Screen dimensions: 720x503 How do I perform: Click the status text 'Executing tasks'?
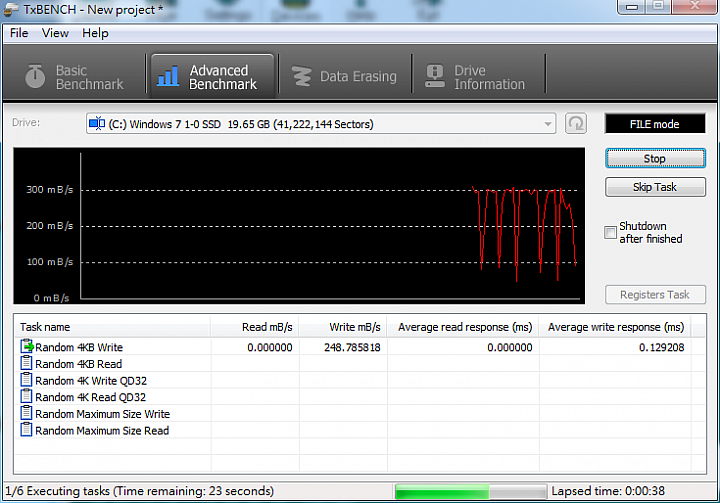click(x=68, y=491)
